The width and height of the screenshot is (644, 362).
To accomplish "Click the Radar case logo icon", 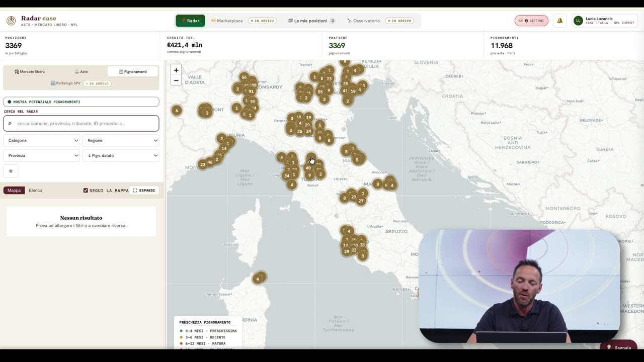I will point(11,21).
